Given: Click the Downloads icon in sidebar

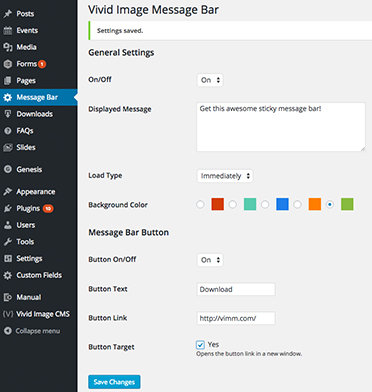Looking at the screenshot, I should click(x=8, y=114).
